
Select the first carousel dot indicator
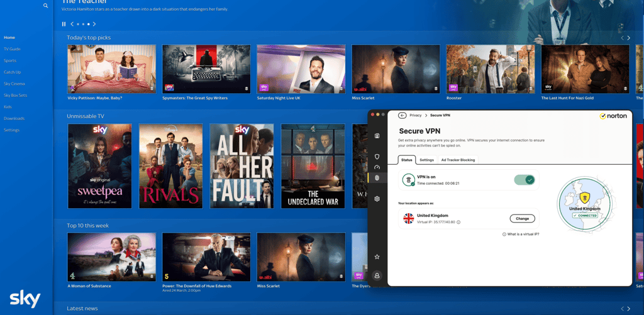pyautogui.click(x=78, y=25)
